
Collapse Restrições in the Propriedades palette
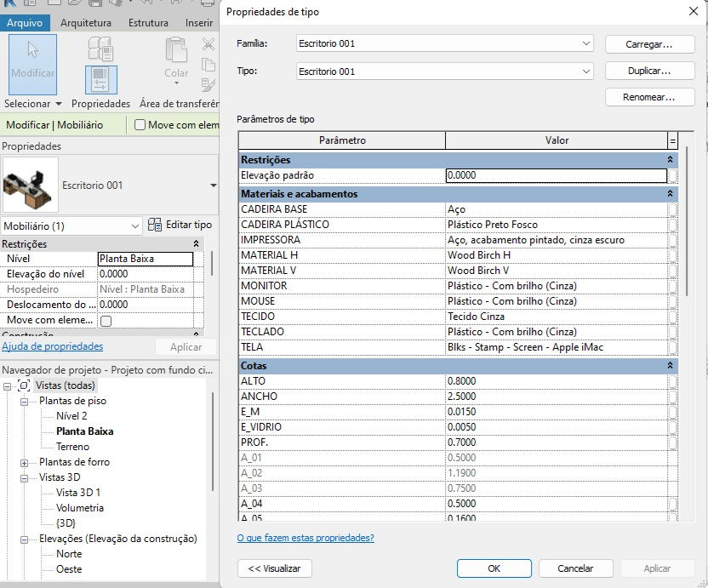(196, 244)
